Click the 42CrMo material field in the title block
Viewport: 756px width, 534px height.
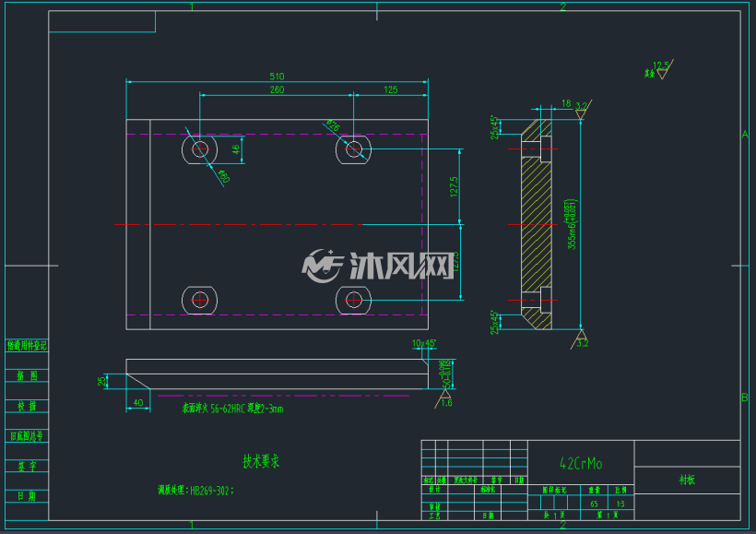pos(581,464)
